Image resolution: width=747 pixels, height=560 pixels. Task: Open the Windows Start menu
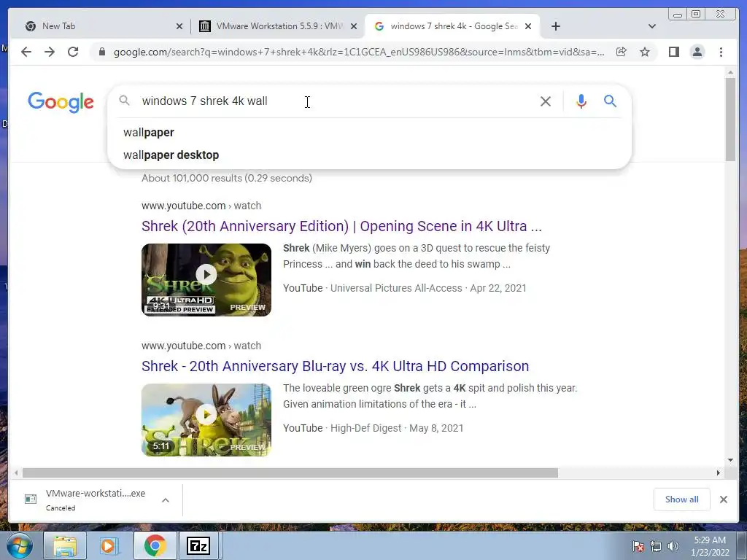tap(20, 545)
